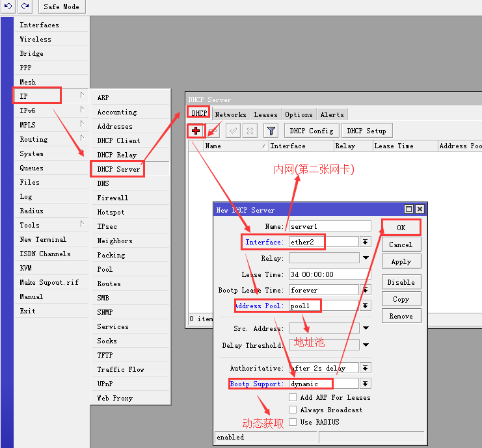The image size is (482, 448).
Task: Click the DHCP Config button
Action: [x=312, y=131]
